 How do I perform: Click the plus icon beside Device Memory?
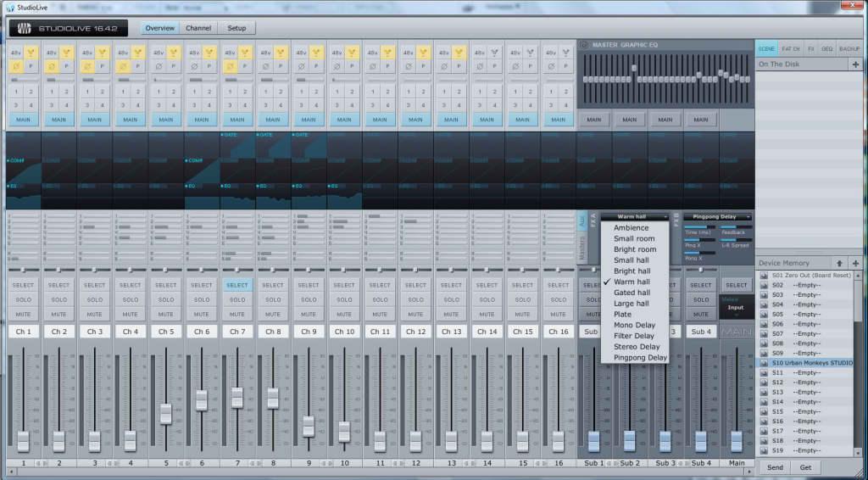coord(856,264)
